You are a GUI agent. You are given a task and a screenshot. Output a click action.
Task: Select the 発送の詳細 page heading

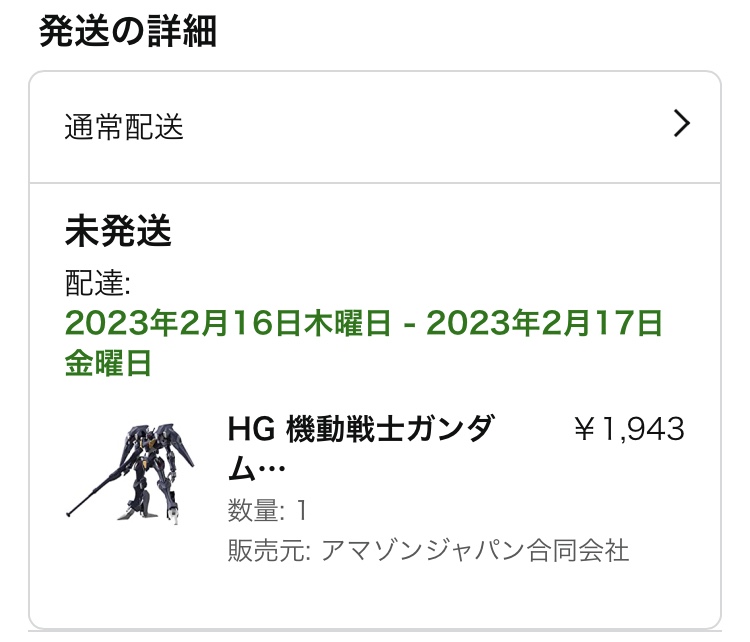click(128, 32)
